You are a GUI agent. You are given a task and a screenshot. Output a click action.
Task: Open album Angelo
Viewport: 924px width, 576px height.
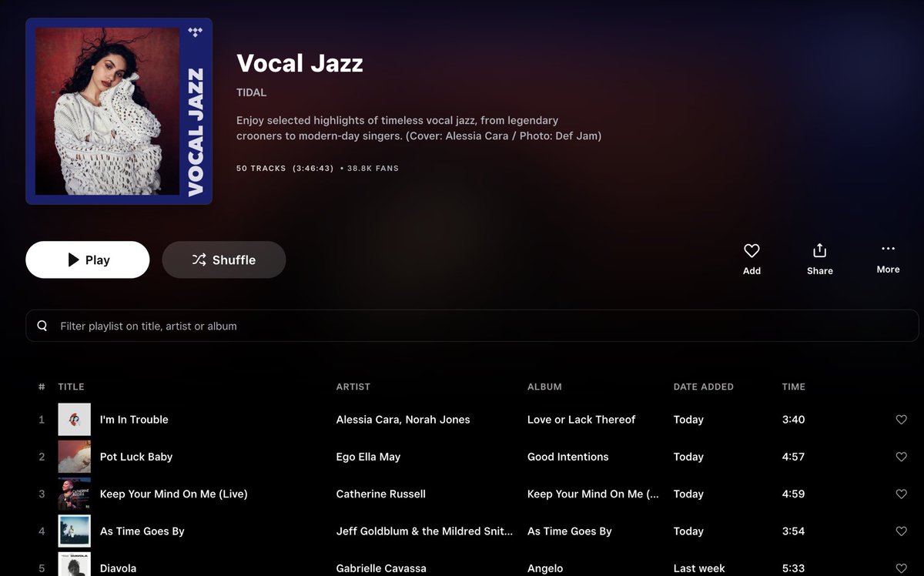click(x=545, y=568)
